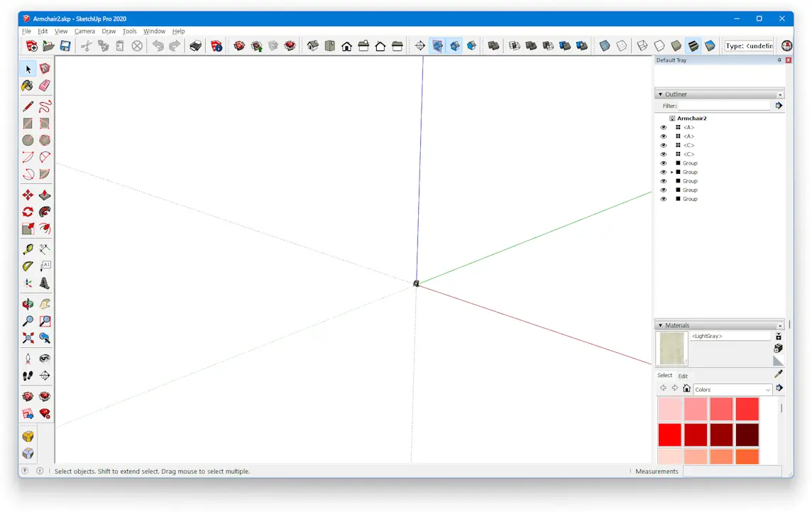Click the LightGray material preview thumbnail
The height and width of the screenshot is (512, 812).
[x=671, y=349]
